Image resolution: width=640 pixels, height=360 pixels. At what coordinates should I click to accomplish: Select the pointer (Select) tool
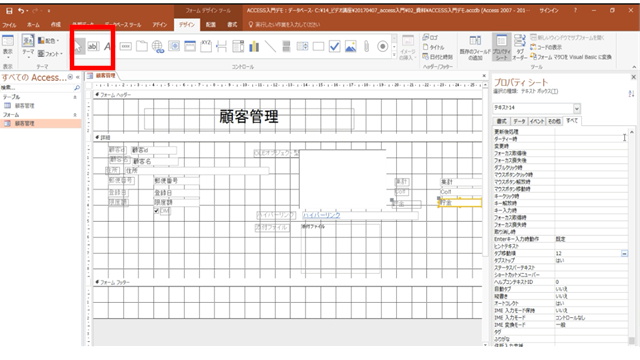(78, 47)
